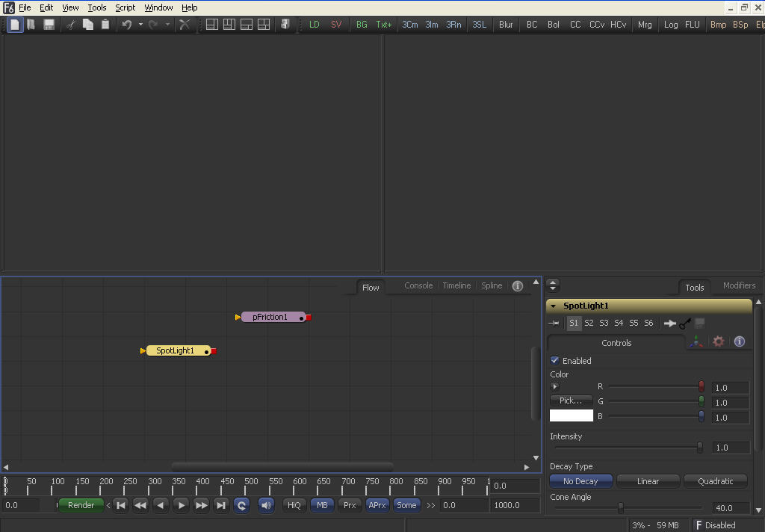Click the red gear settings tab icon
The width and height of the screenshot is (765, 532).
[718, 341]
